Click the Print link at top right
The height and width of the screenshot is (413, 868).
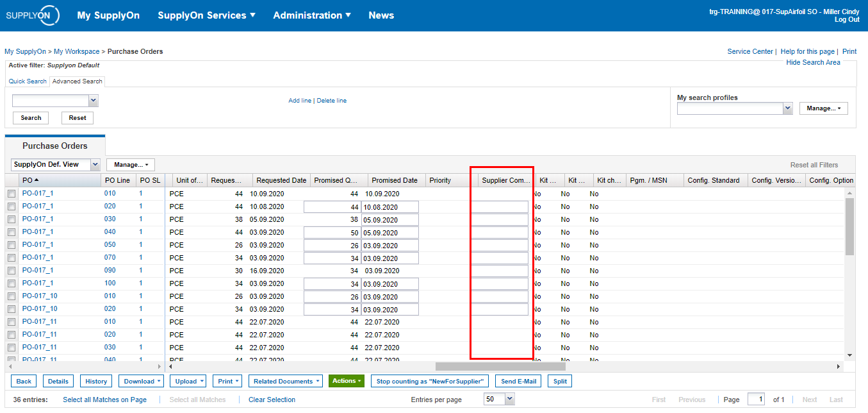[849, 51]
